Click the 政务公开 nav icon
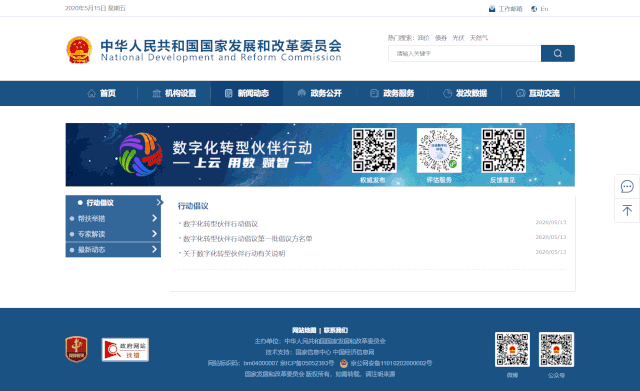The height and width of the screenshot is (391, 640). [302, 93]
